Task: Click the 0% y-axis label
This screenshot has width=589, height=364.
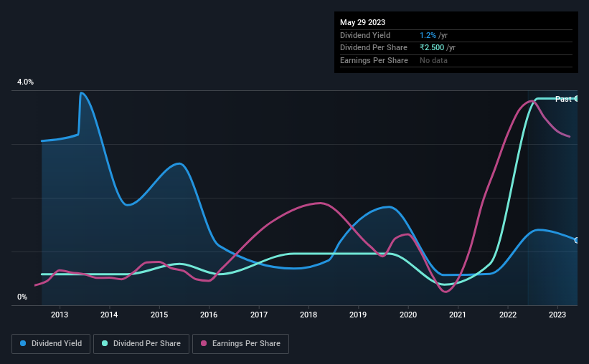Action: coord(22,297)
